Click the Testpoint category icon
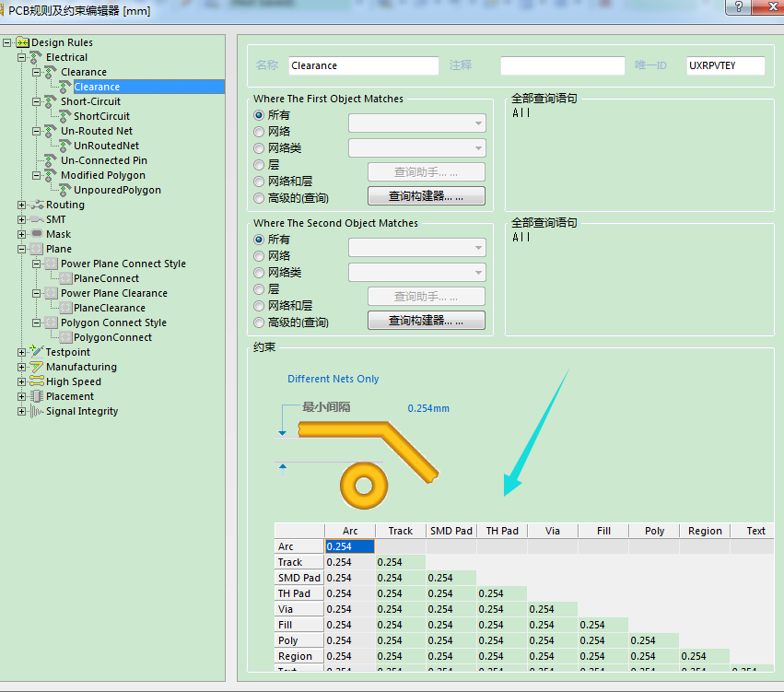Image resolution: width=784 pixels, height=692 pixels. [x=37, y=352]
